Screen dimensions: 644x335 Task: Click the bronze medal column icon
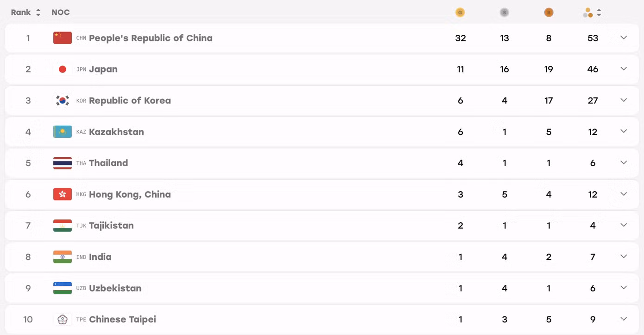pyautogui.click(x=549, y=13)
